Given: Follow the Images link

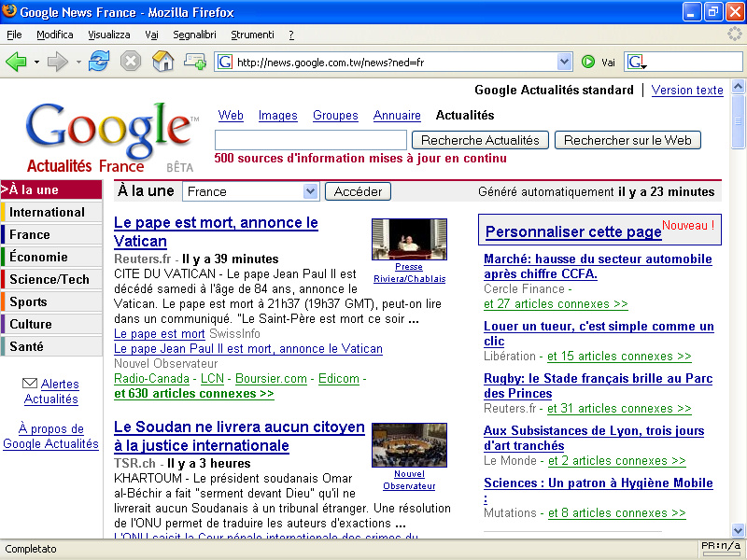Looking at the screenshot, I should [x=277, y=115].
